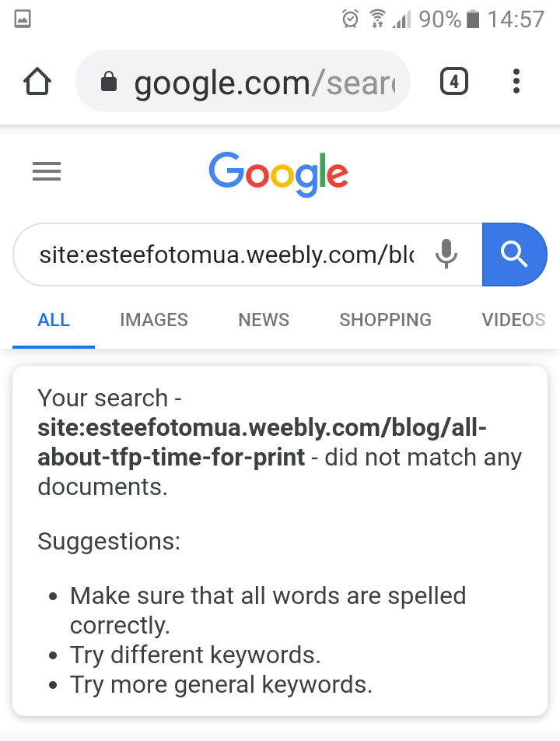560x741 pixels.
Task: Tap the battery indicator in status bar
Action: pyautogui.click(x=473, y=19)
